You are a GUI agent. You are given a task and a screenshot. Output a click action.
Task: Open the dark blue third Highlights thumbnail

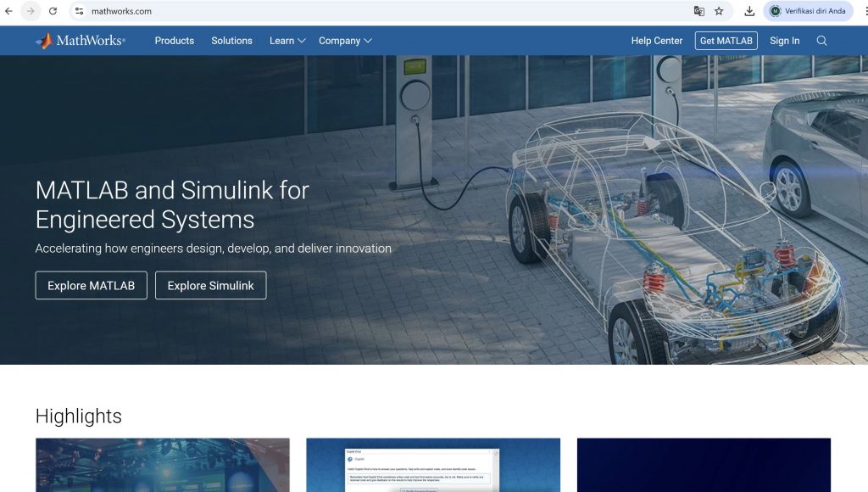tap(704, 465)
